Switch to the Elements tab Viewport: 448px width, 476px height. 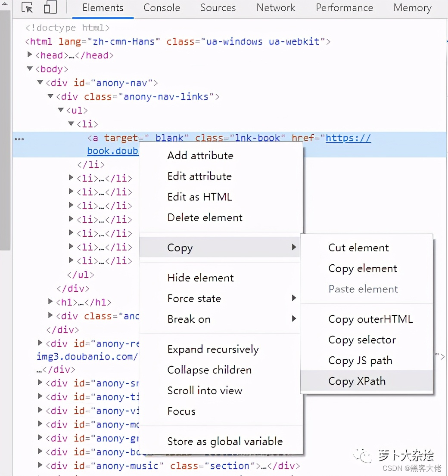click(103, 8)
